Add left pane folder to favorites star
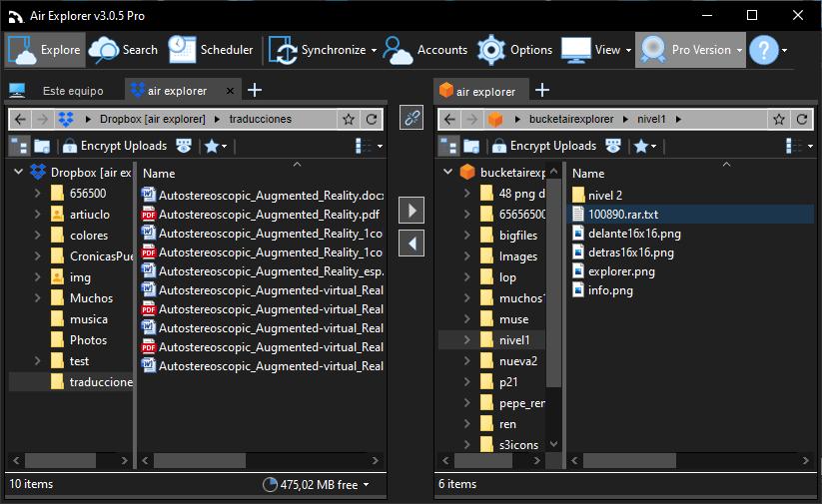Image resolution: width=822 pixels, height=504 pixels. coord(349,119)
